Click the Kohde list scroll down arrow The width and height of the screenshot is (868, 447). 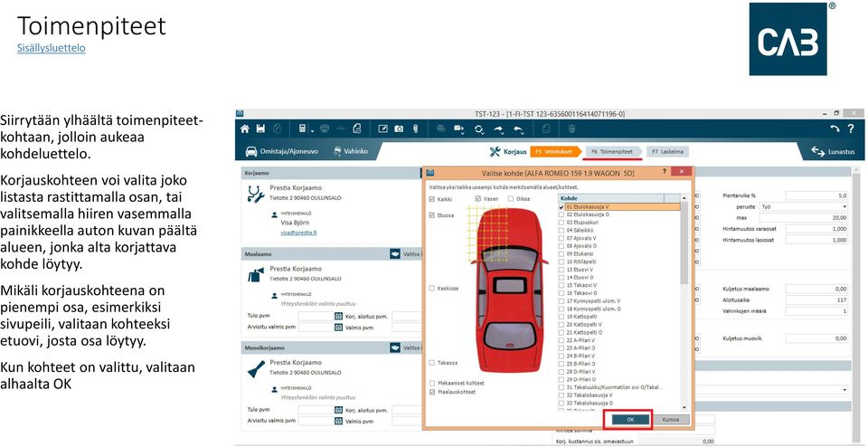coord(684,406)
